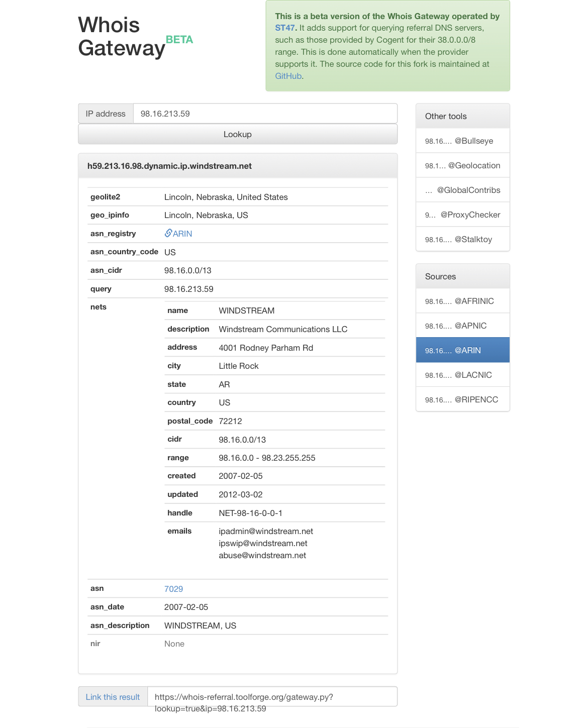Screen dimensions: 588x728
Task: Open the GitHub source code link
Action: click(288, 76)
